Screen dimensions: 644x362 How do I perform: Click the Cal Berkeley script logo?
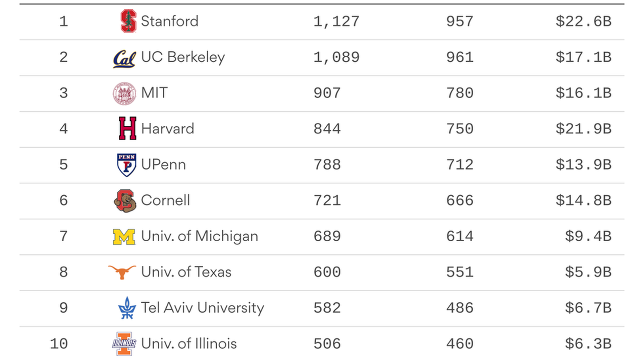(x=124, y=59)
